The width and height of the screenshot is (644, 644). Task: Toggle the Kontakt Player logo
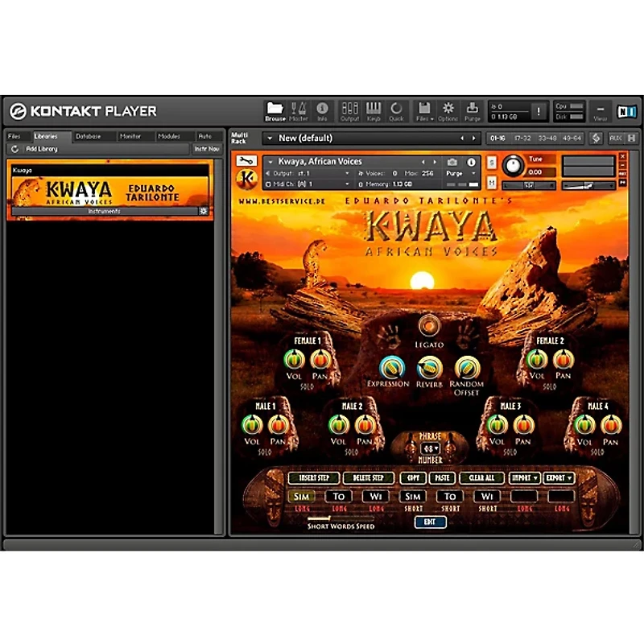(83, 111)
